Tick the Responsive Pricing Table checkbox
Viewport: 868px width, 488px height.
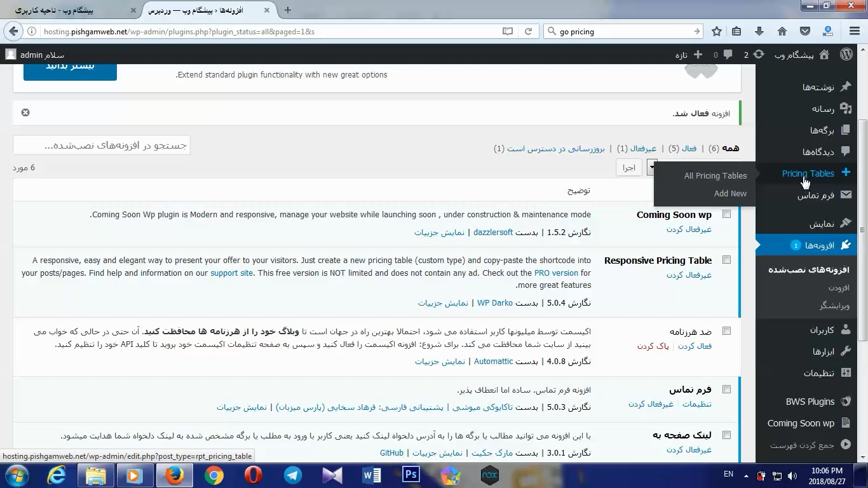[726, 260]
